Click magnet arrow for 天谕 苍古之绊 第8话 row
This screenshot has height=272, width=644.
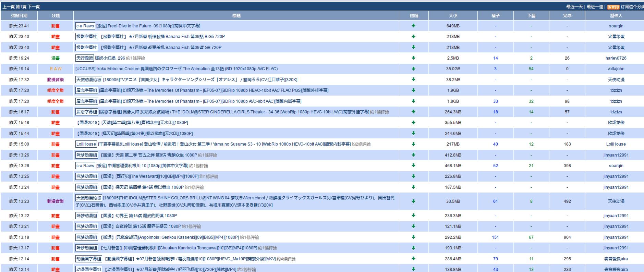pos(413,155)
